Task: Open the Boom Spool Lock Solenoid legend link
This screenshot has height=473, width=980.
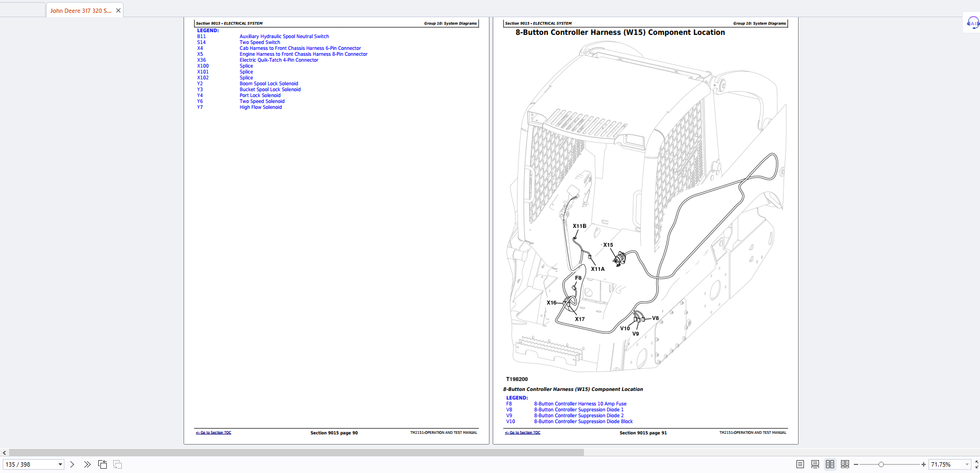Action: [x=268, y=84]
